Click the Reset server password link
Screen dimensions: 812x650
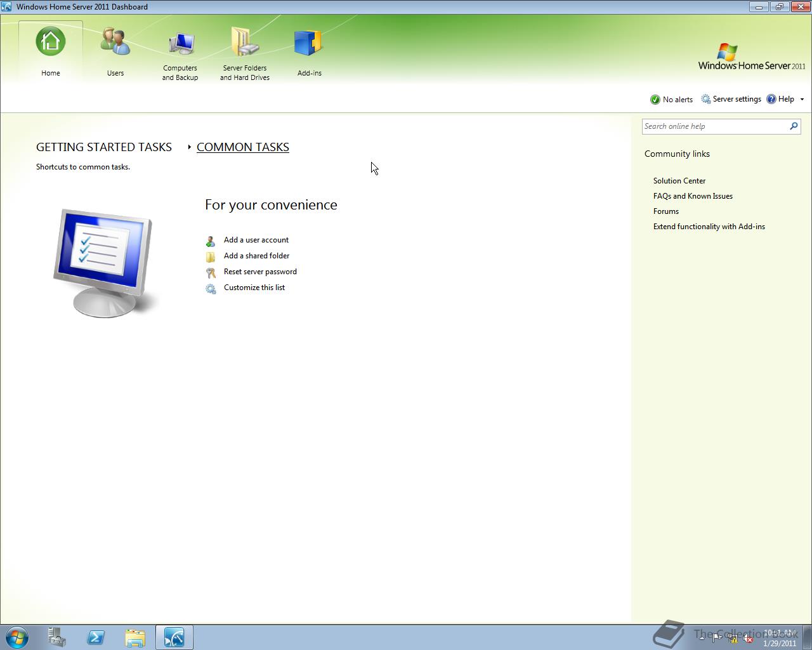pos(260,272)
